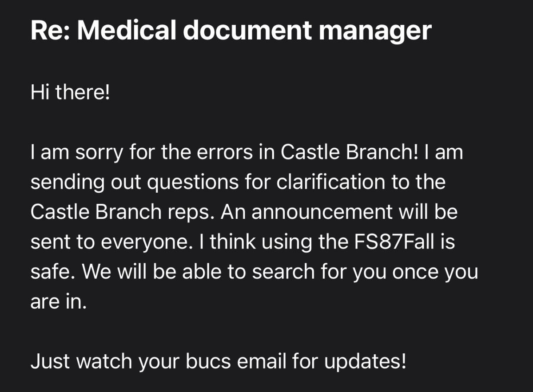The height and width of the screenshot is (392, 533).
Task: Click 'Just watch' starting the final line
Action: 81,362
